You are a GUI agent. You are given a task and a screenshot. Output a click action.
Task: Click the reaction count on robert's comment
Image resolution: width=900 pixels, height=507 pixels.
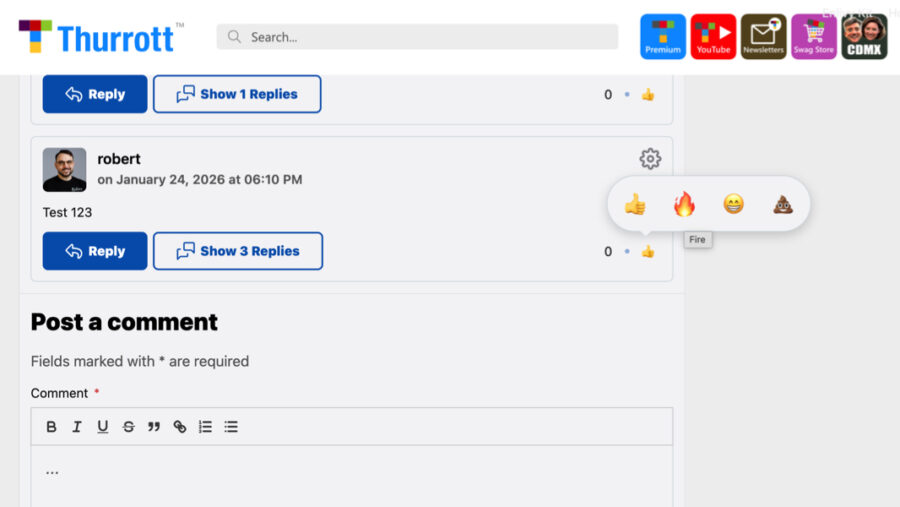click(x=608, y=251)
